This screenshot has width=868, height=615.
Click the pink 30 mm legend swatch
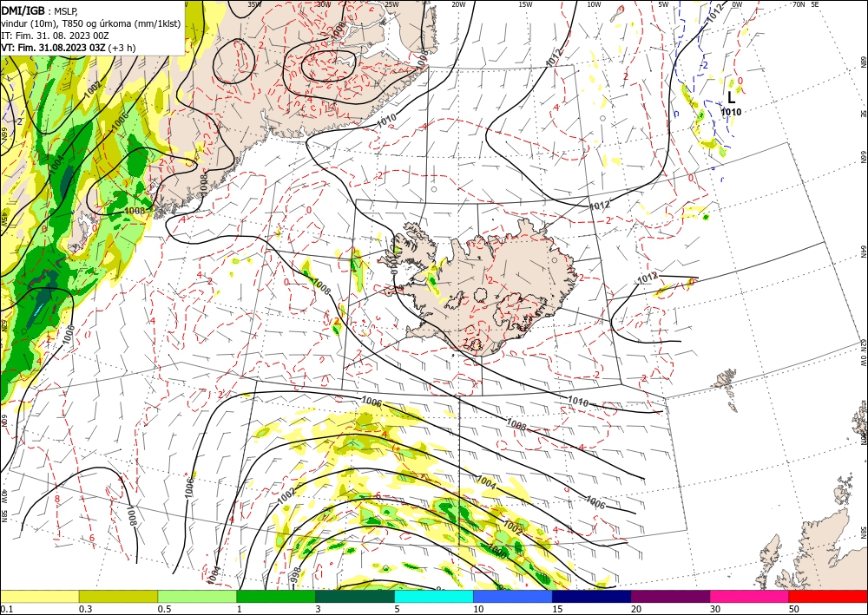[x=750, y=596]
